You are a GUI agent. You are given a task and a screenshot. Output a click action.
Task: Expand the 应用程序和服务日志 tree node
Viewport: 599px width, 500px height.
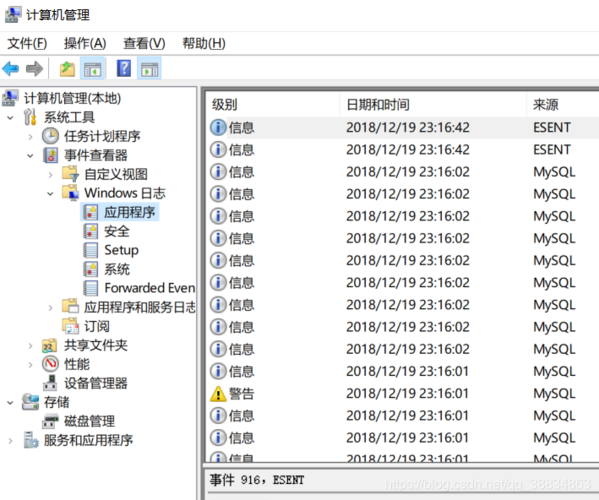(x=50, y=308)
